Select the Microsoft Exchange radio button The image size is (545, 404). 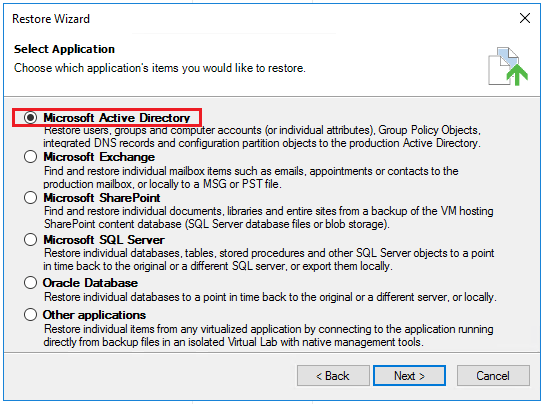pos(31,157)
